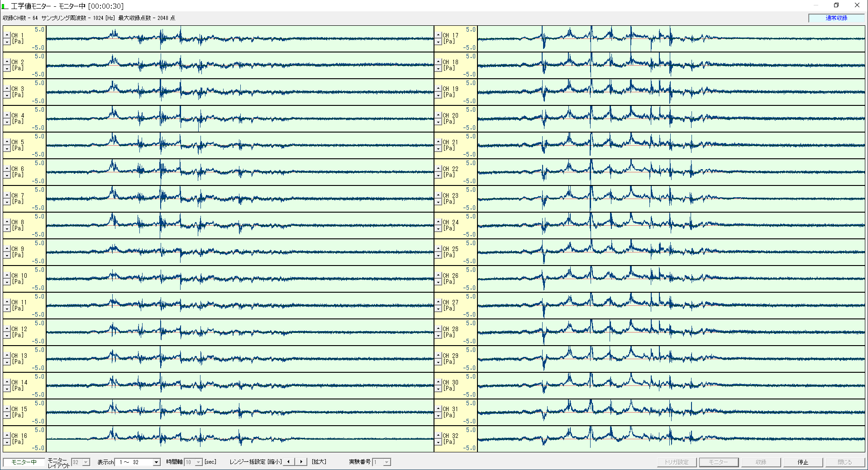Click the down arrow beside CH 28

[438, 335]
